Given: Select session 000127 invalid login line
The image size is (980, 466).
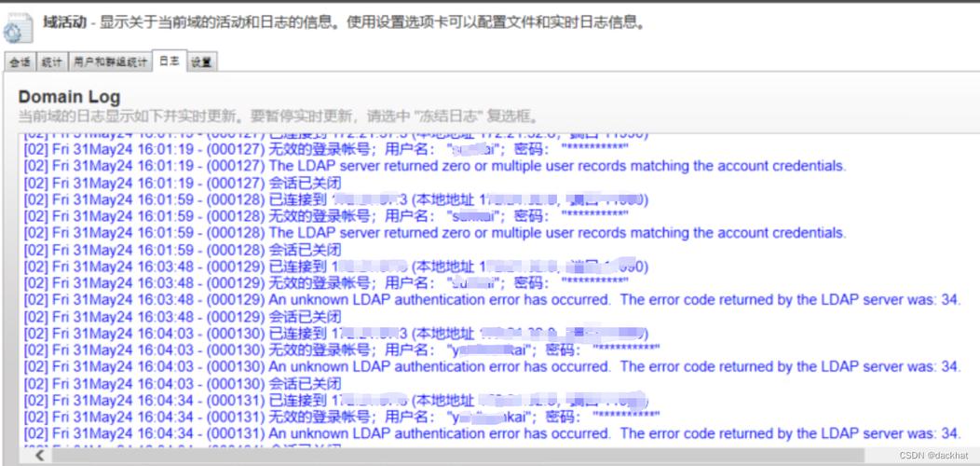Looking at the screenshot, I should point(326,149).
